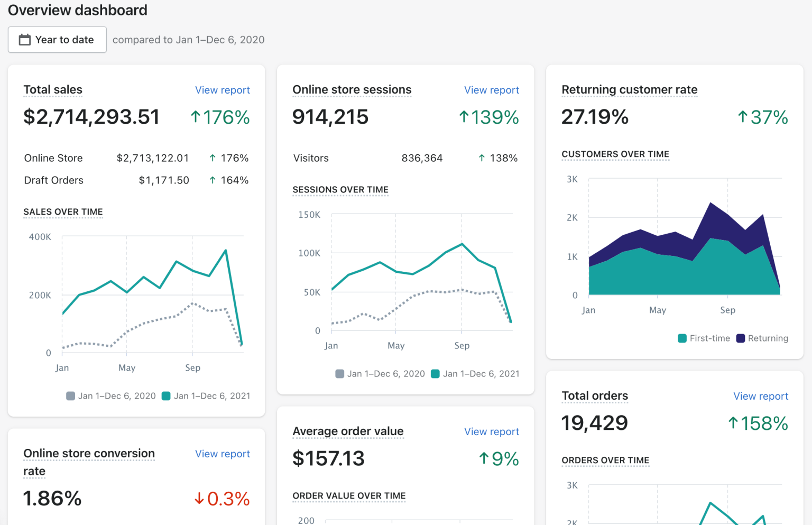Click the 139% sessions increase indicator

(489, 117)
